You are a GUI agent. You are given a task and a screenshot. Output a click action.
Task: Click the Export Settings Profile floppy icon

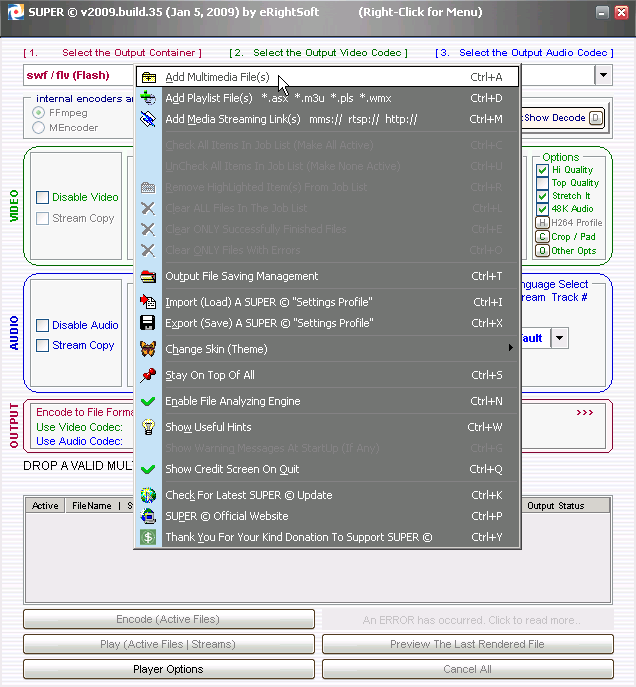[x=148, y=323]
